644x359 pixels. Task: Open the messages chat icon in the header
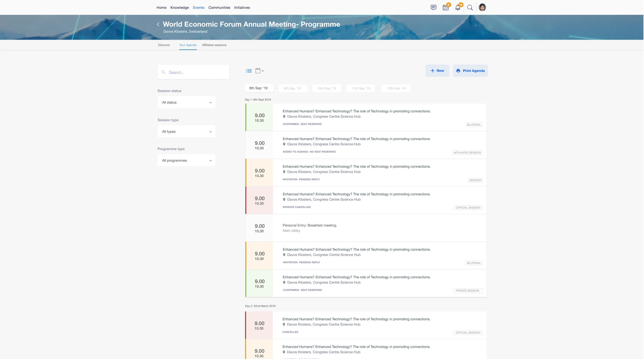tap(434, 7)
